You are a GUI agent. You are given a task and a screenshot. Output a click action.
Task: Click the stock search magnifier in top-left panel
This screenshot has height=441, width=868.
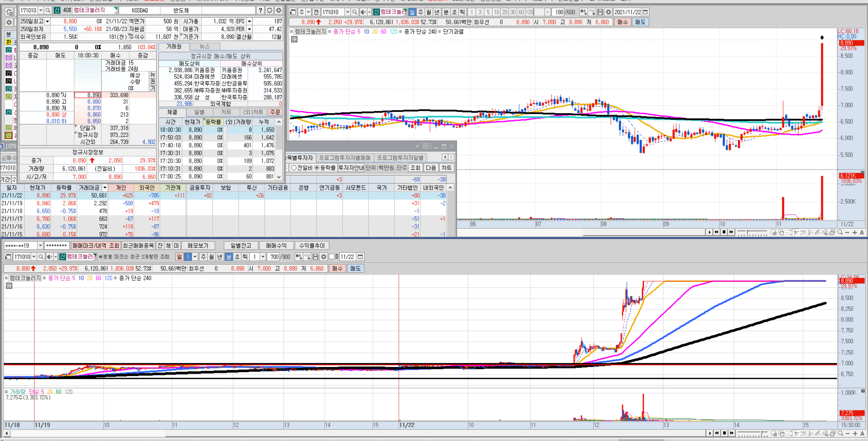click(x=48, y=10)
